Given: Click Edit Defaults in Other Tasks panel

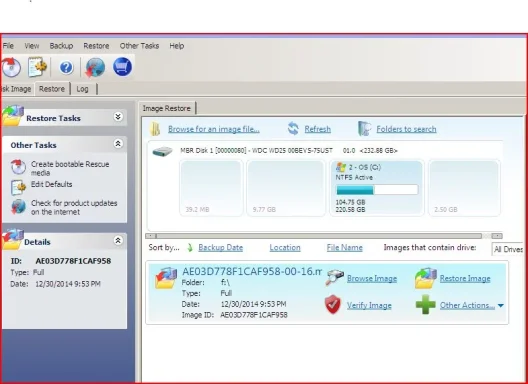Looking at the screenshot, I should (x=52, y=184).
